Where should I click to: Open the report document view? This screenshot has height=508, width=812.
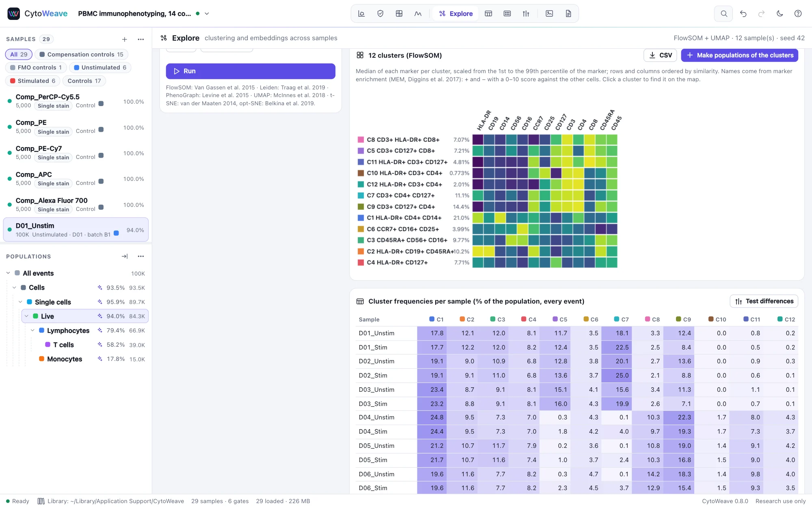click(568, 13)
